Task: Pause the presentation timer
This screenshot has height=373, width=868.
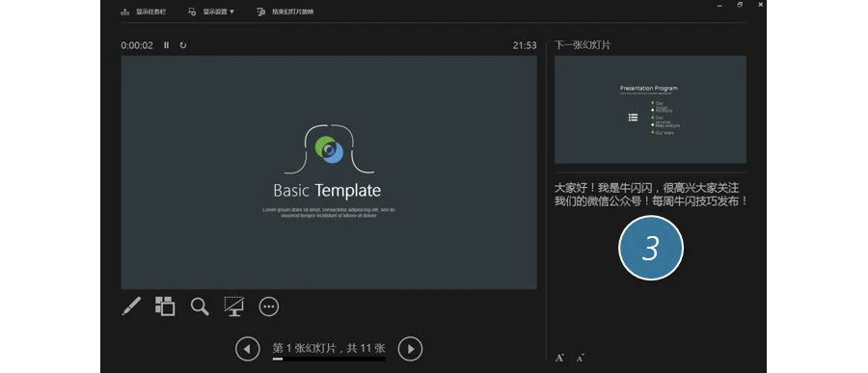Action: click(166, 45)
